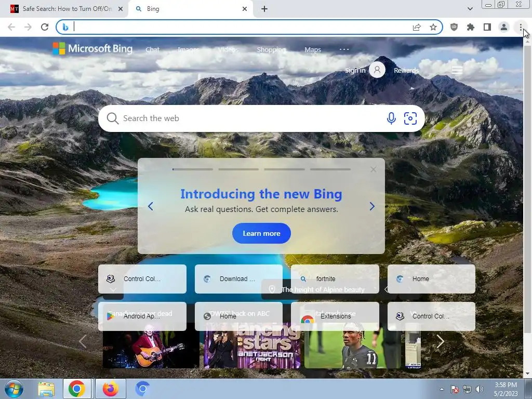Image resolution: width=532 pixels, height=399 pixels.
Task: Click the share page icon
Action: click(417, 27)
